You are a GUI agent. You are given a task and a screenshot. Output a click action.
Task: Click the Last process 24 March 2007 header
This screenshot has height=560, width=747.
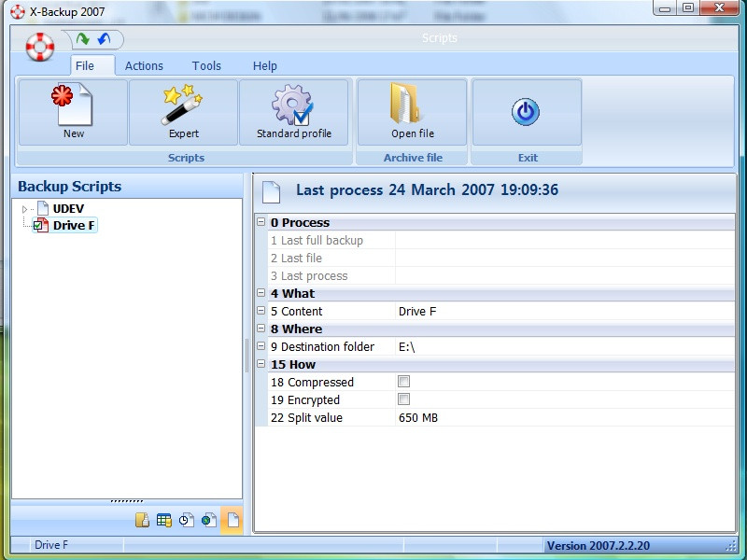[x=427, y=190]
